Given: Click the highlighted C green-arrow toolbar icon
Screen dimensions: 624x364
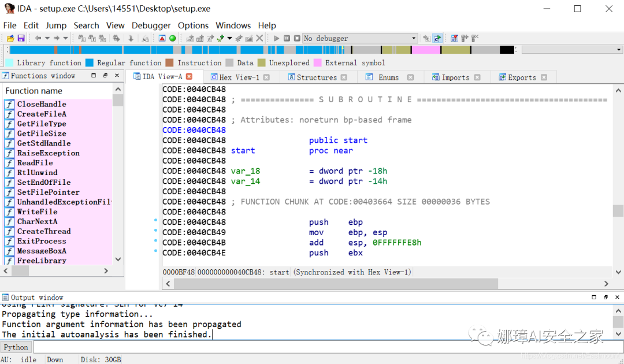Looking at the screenshot, I should [437, 38].
